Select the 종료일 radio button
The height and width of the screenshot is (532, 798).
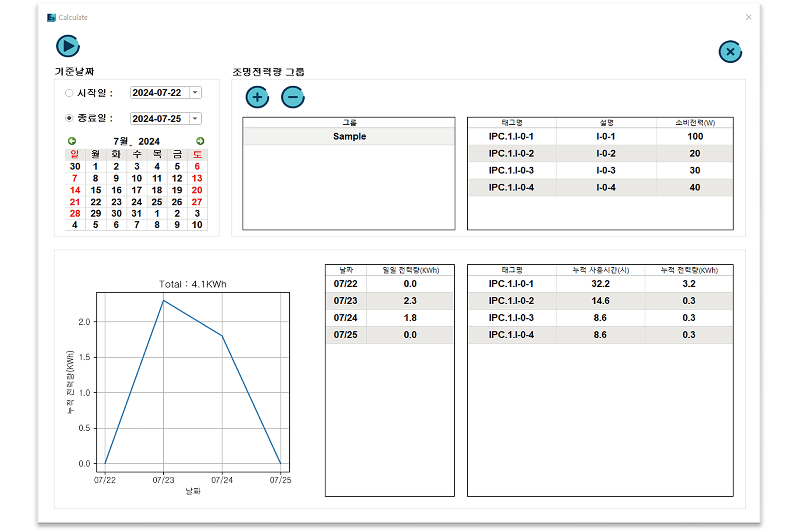(x=69, y=118)
